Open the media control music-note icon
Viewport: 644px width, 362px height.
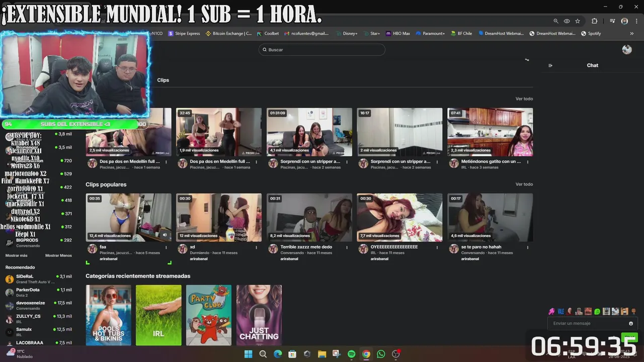(x=612, y=21)
